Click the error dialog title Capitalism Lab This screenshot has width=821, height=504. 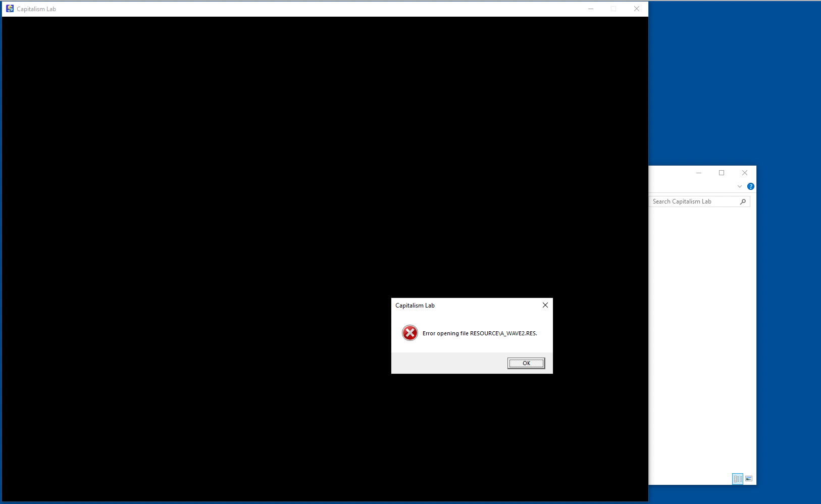[x=415, y=306]
